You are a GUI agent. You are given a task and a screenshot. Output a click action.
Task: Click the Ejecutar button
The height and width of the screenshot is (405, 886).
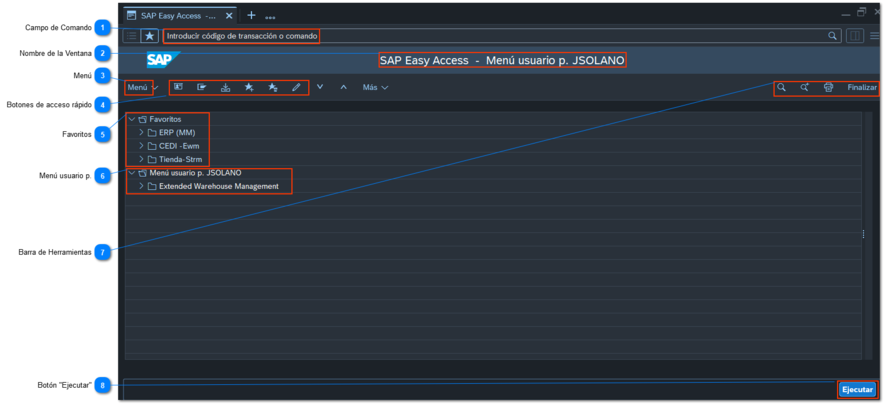coord(858,389)
